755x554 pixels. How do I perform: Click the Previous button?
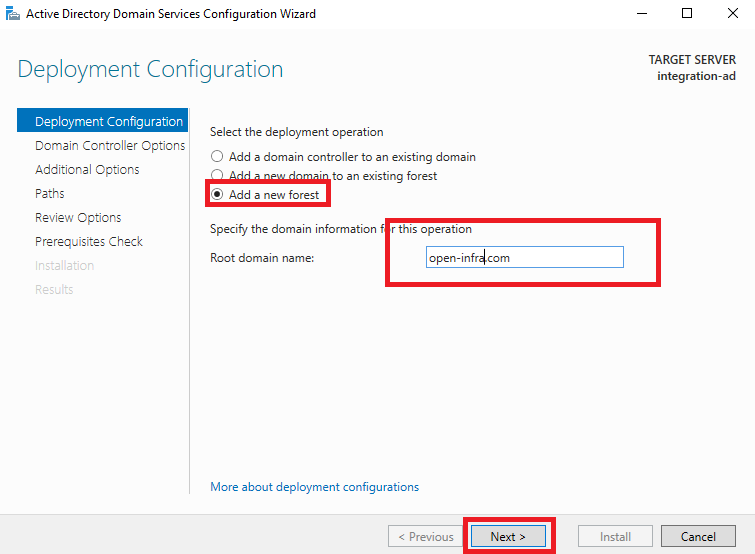426,536
